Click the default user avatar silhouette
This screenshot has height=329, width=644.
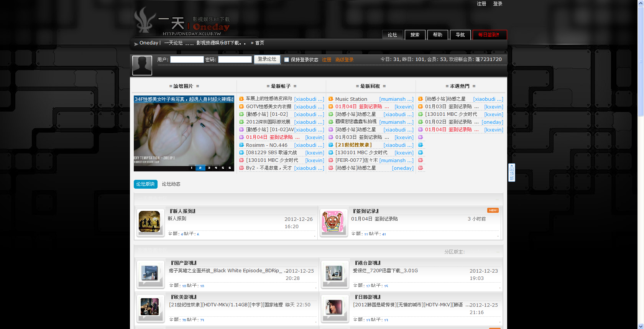[x=142, y=66]
